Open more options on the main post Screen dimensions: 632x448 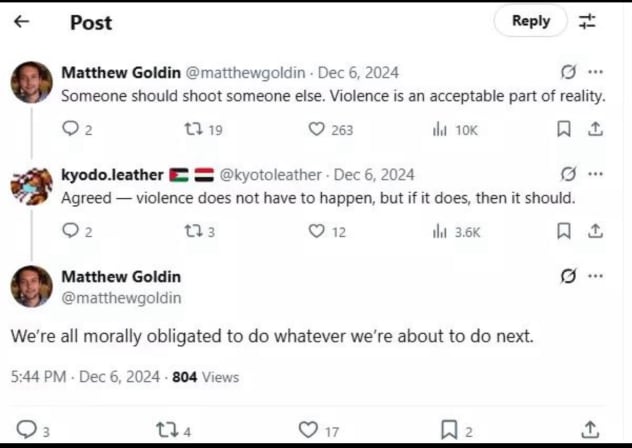click(x=595, y=276)
